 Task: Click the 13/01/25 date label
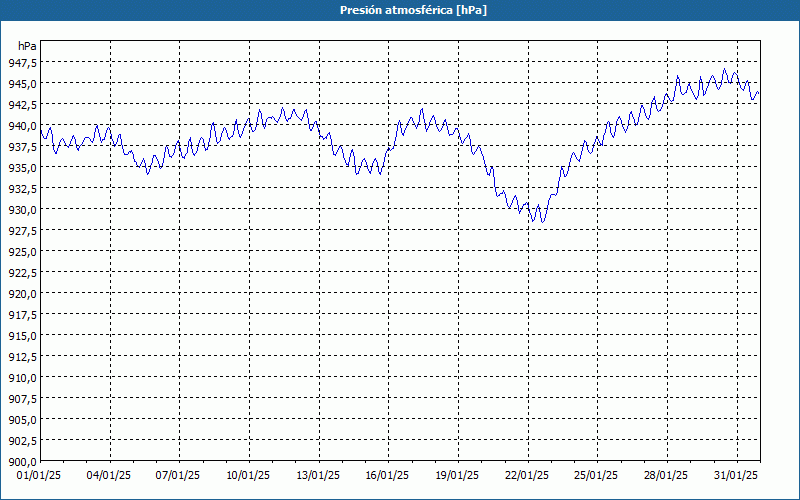(x=318, y=476)
